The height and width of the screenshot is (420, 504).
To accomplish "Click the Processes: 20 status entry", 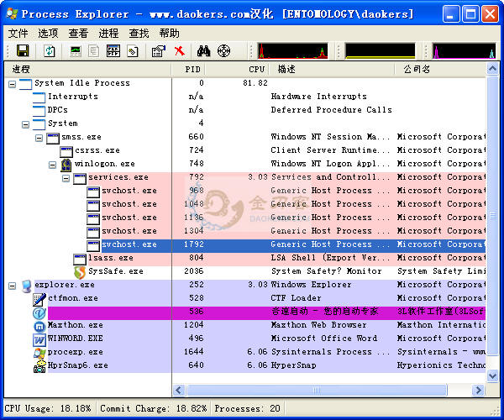I will [x=247, y=408].
